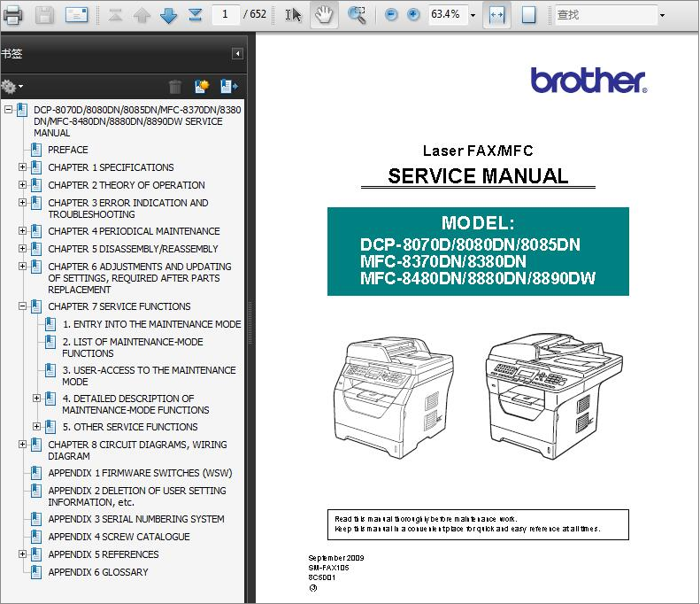Click the Print icon in toolbar
Viewport: 700px width, 604px height.
click(x=12, y=15)
